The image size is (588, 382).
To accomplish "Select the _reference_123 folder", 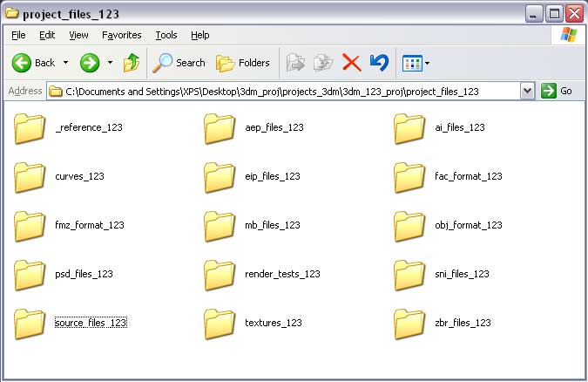I will click(30, 128).
